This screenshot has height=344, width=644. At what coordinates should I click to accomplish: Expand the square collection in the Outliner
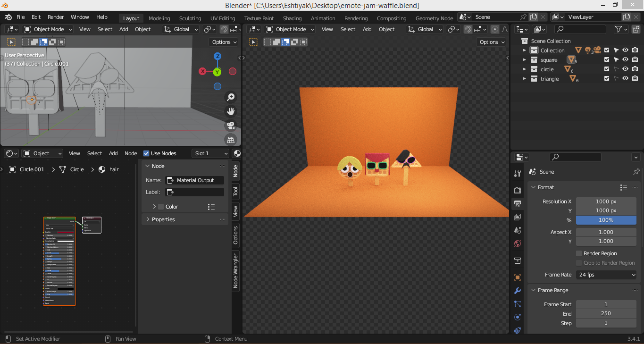524,59
